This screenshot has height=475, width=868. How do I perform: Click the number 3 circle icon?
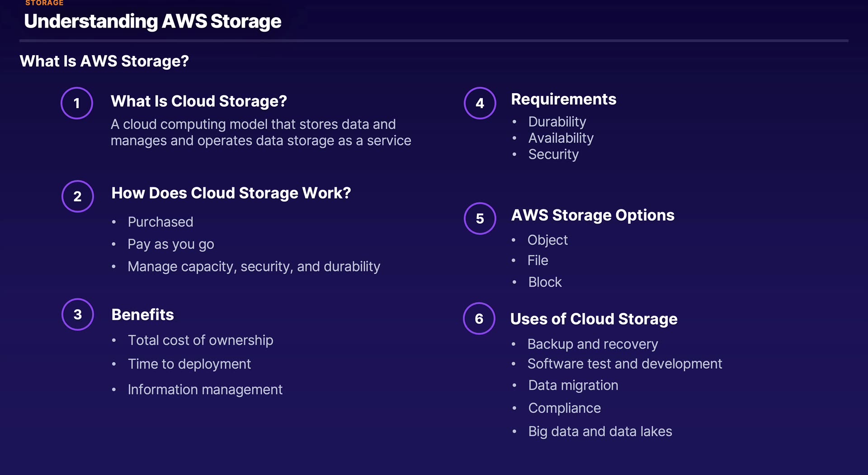click(x=77, y=314)
